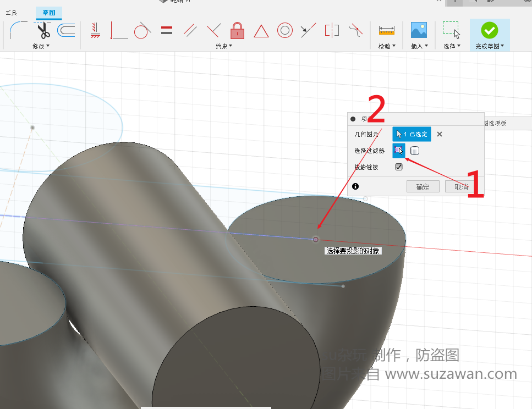
Task: Activate the Measure ruler tool
Action: (387, 31)
